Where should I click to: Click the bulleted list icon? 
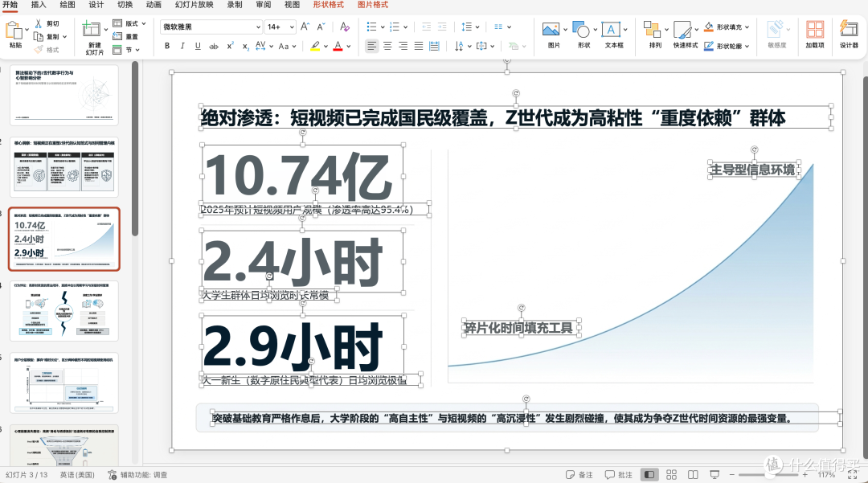pos(371,27)
